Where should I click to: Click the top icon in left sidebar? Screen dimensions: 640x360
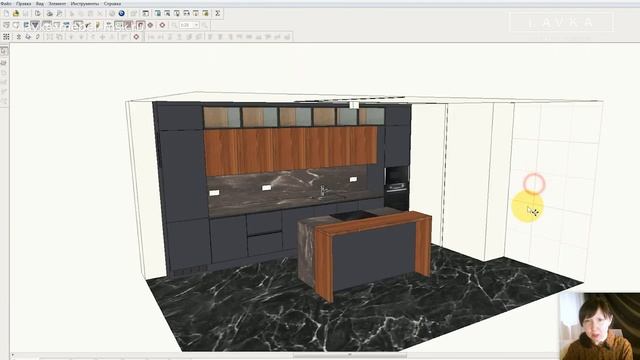point(4,51)
